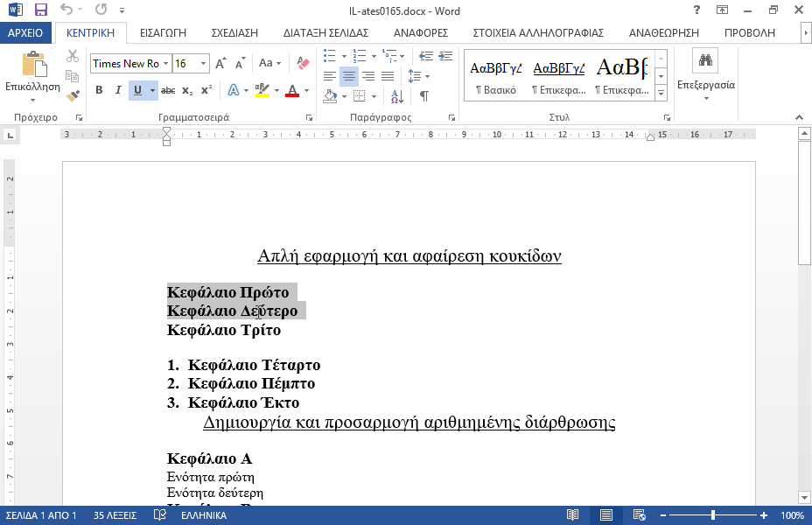Decrease the paragraph indent
The image size is (812, 525).
pos(425,56)
